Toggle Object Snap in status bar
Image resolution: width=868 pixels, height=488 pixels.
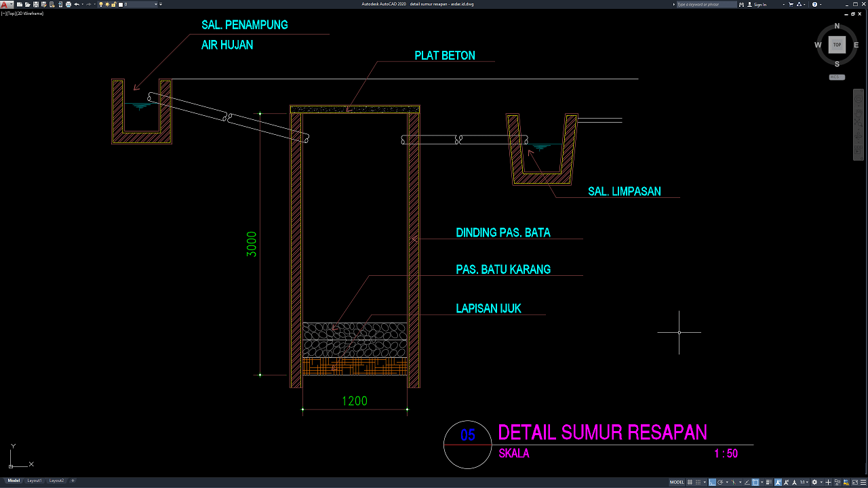pyautogui.click(x=756, y=482)
